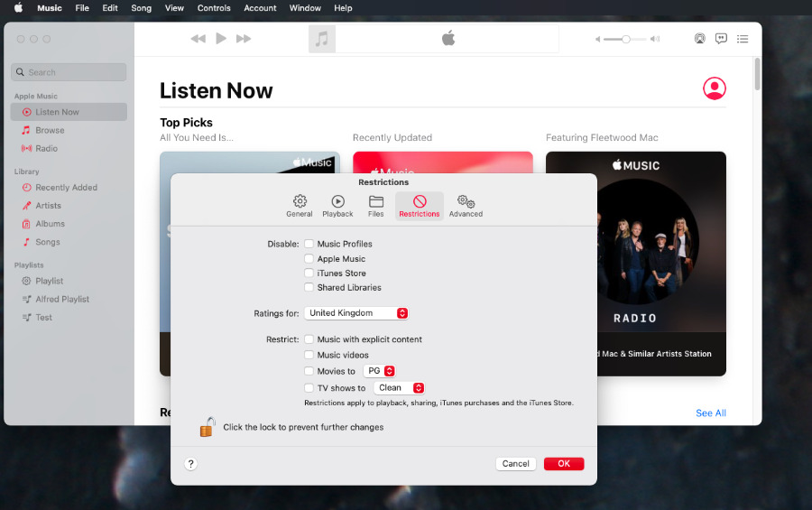Show lyrics via speech bubble icon
812x510 pixels.
pyautogui.click(x=721, y=38)
